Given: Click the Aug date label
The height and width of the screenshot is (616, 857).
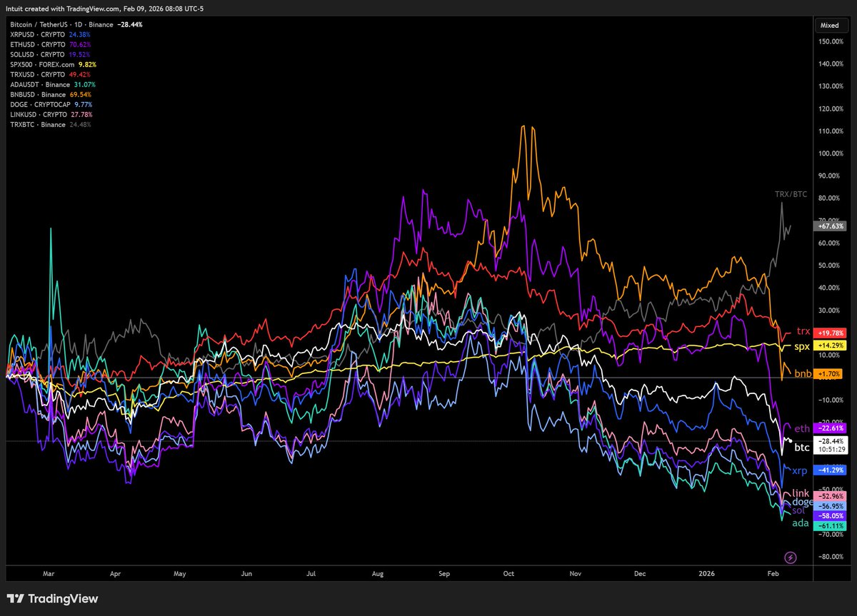Looking at the screenshot, I should click(x=378, y=573).
